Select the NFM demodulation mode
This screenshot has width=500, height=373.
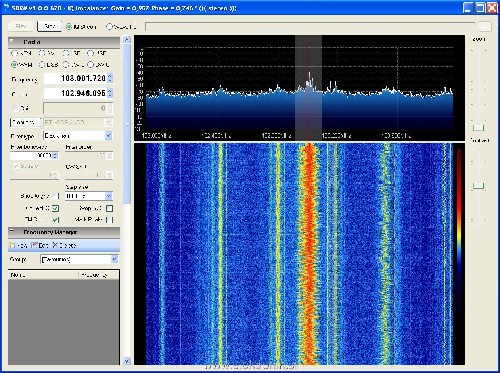tap(14, 53)
